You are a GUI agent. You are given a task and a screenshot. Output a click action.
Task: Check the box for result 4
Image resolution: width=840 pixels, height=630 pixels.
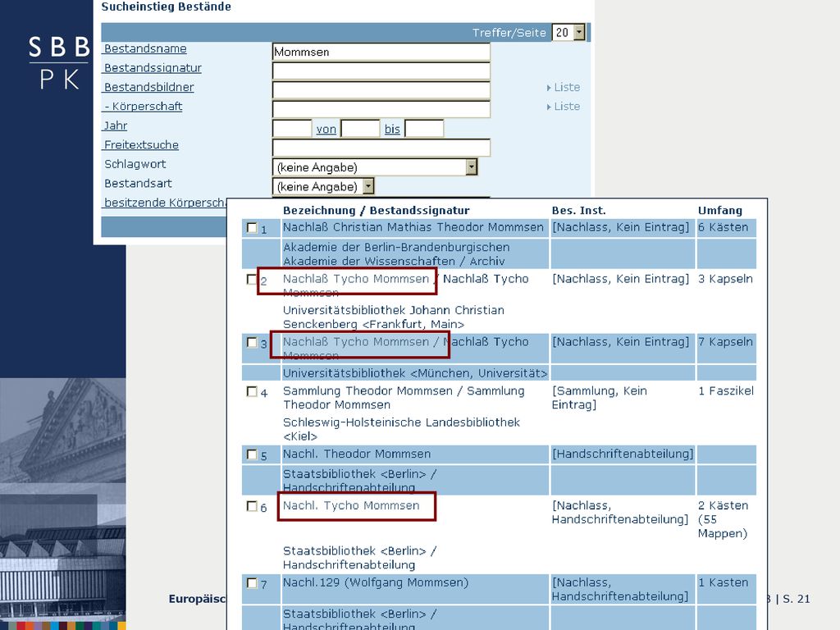tap(251, 391)
